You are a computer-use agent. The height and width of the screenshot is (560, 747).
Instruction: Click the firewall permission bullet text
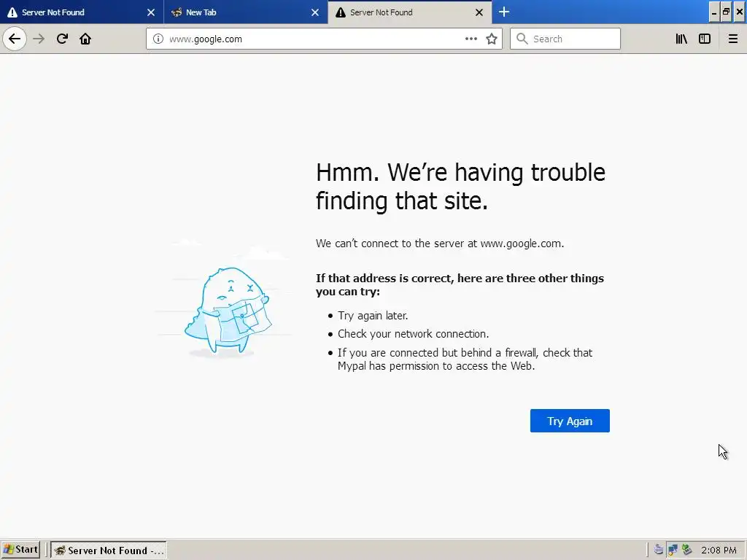(465, 359)
